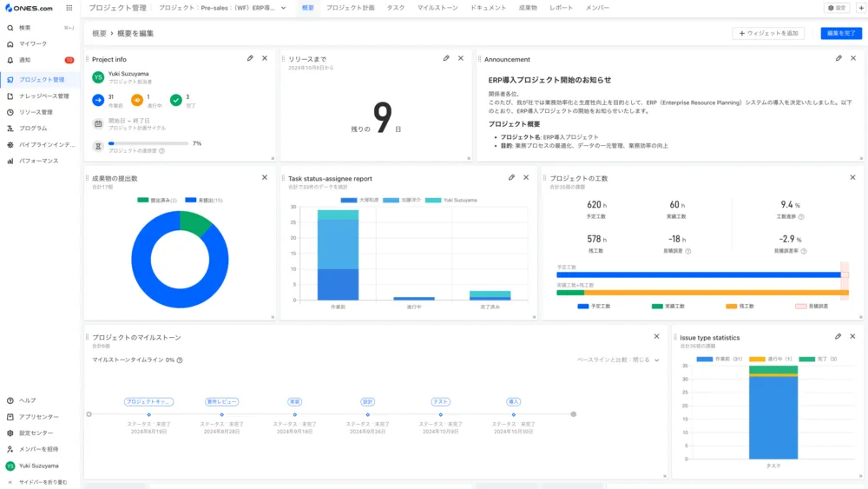Image resolution: width=868 pixels, height=489 pixels.
Task: Edit Task status-assignee report widget
Action: pyautogui.click(x=511, y=177)
